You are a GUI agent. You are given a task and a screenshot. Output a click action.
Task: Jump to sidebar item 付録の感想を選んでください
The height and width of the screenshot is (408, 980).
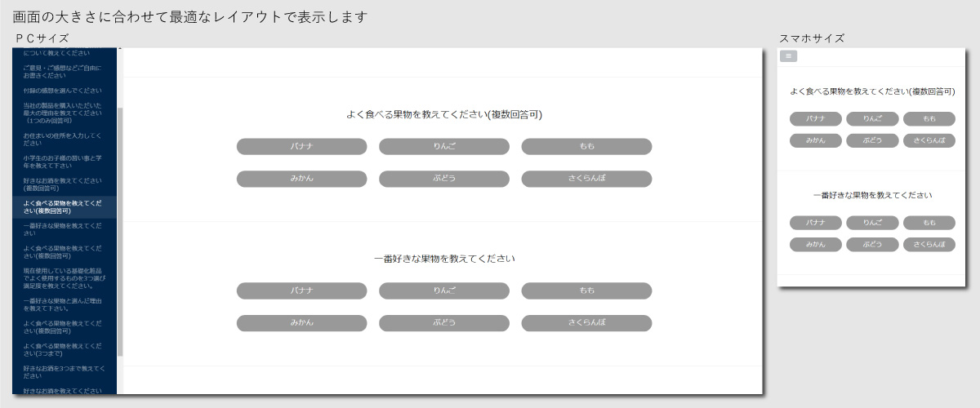(63, 91)
